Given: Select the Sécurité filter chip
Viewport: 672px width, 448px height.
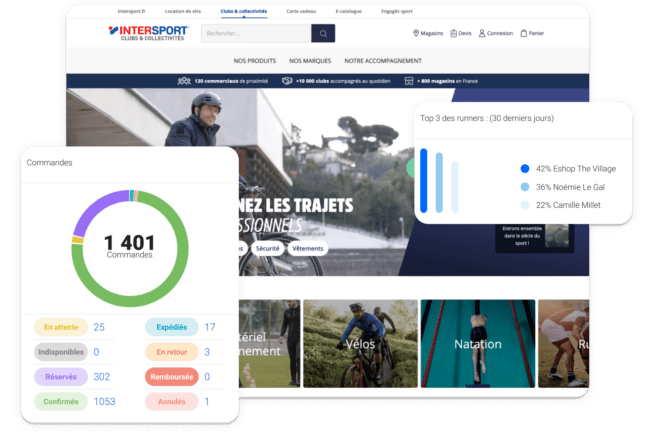Looking at the screenshot, I should click(x=267, y=248).
